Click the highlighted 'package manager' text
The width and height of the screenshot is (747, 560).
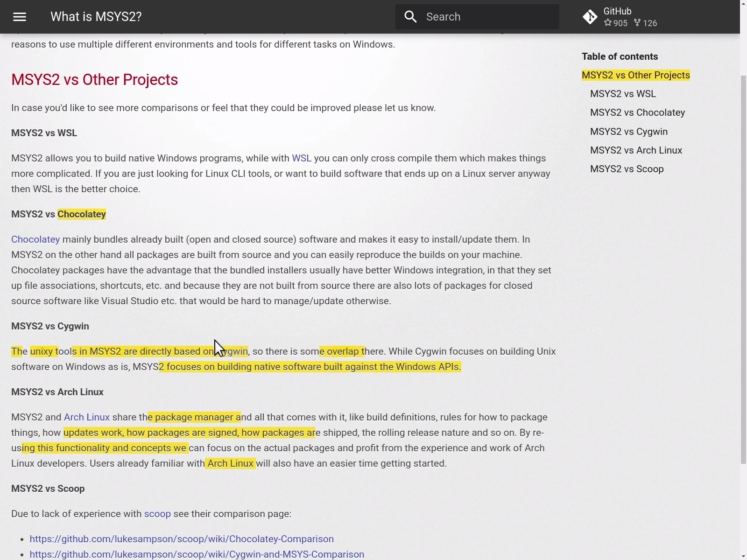(194, 417)
